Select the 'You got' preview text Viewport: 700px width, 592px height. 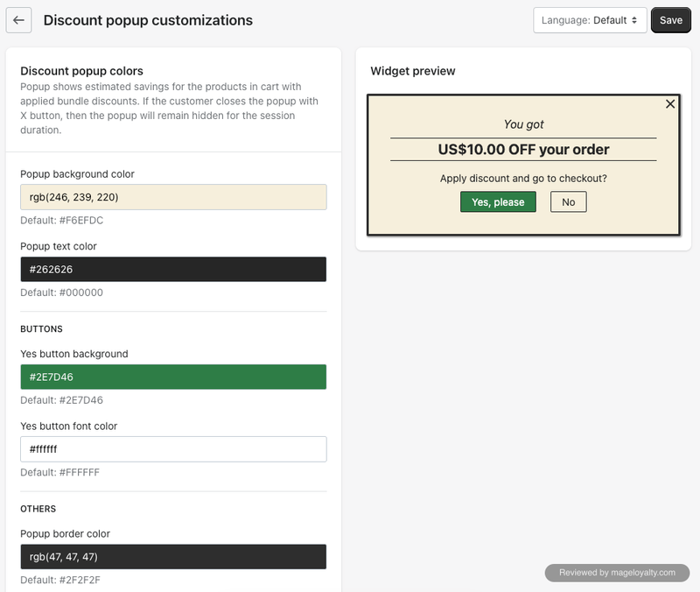pyautogui.click(x=523, y=124)
